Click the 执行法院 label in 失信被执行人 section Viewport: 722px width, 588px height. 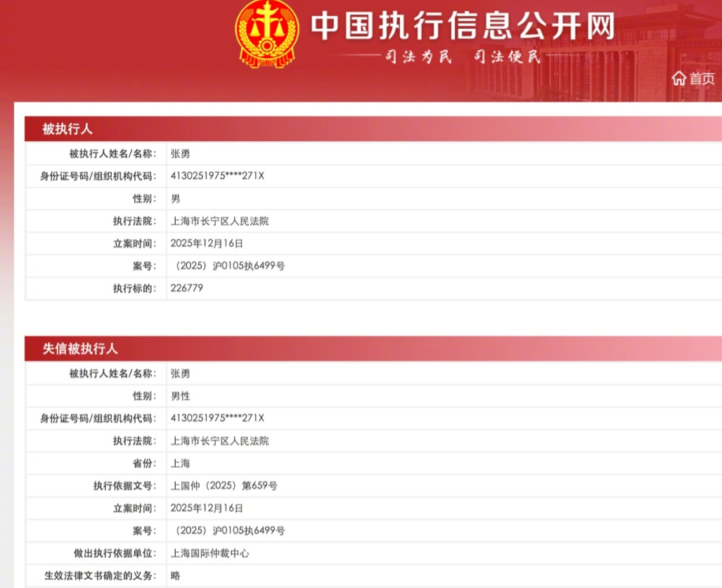134,441
